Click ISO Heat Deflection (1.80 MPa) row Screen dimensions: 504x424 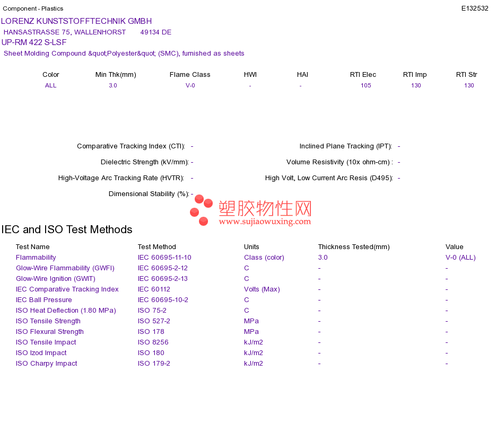coord(66,310)
